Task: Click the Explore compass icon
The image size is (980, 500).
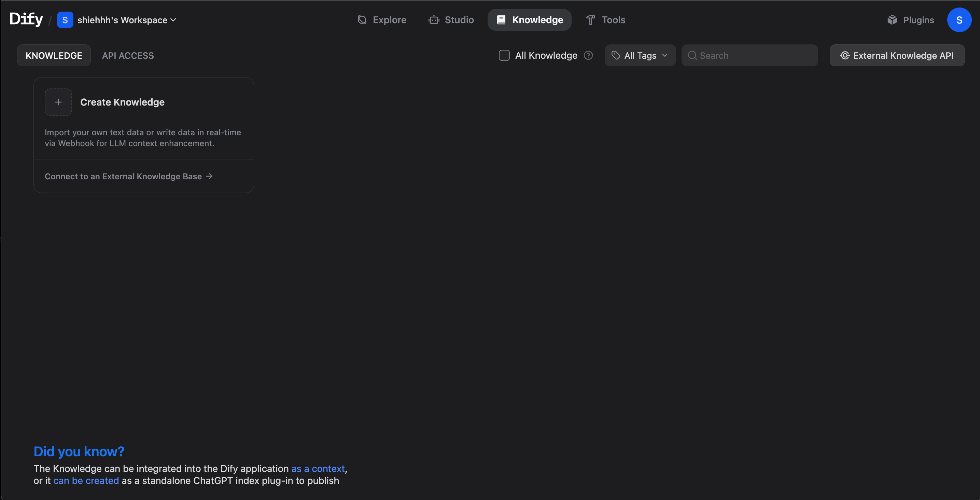Action: [362, 20]
